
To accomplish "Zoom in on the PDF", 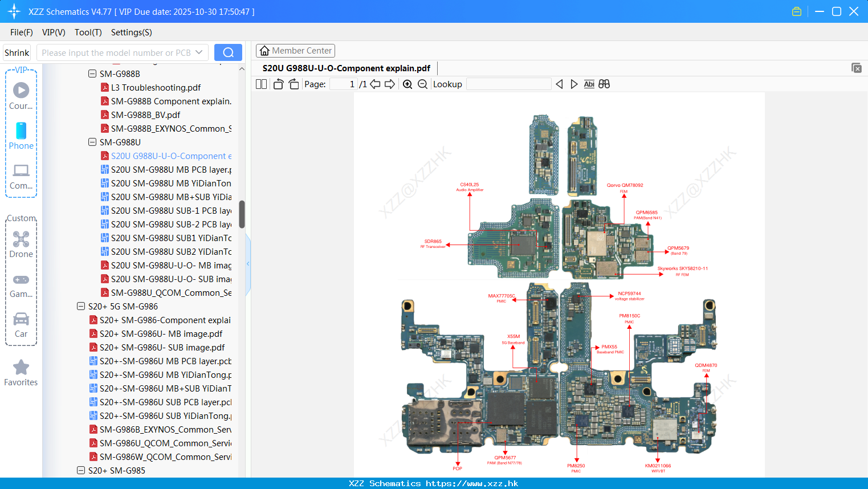I will pos(407,84).
